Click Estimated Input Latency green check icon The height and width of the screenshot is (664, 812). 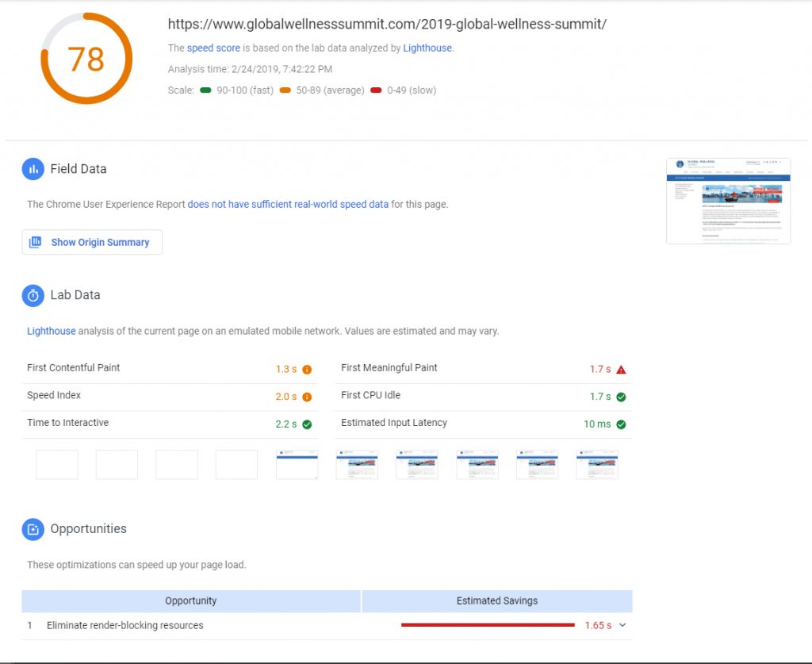point(621,424)
